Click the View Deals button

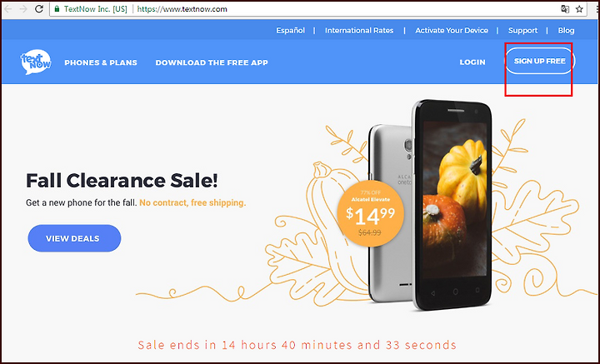[74, 238]
